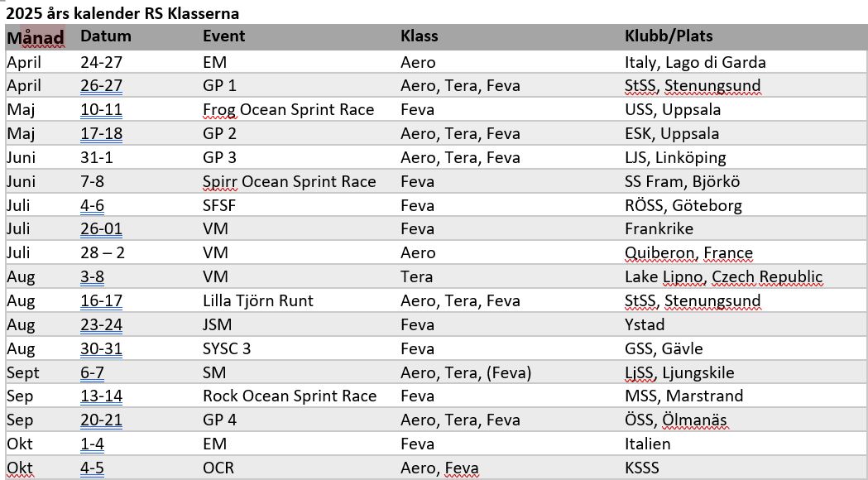
Task: Select the Lake Lipno, Czech Republic cell
Action: 723,276
